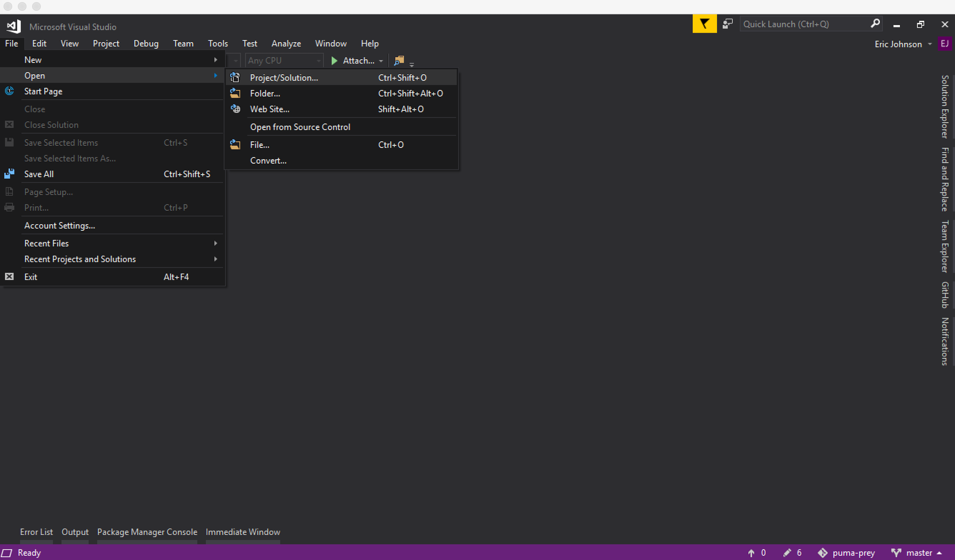Open Account Settings
This screenshot has height=560, width=955.
click(x=60, y=225)
